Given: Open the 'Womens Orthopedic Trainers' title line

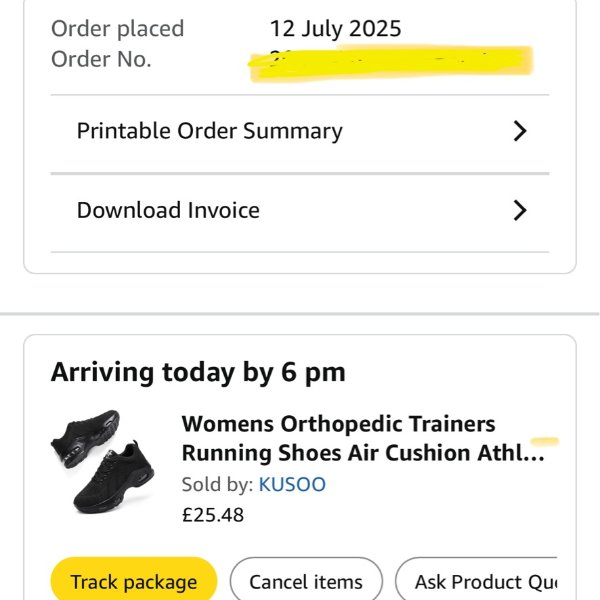Looking at the screenshot, I should tap(338, 424).
